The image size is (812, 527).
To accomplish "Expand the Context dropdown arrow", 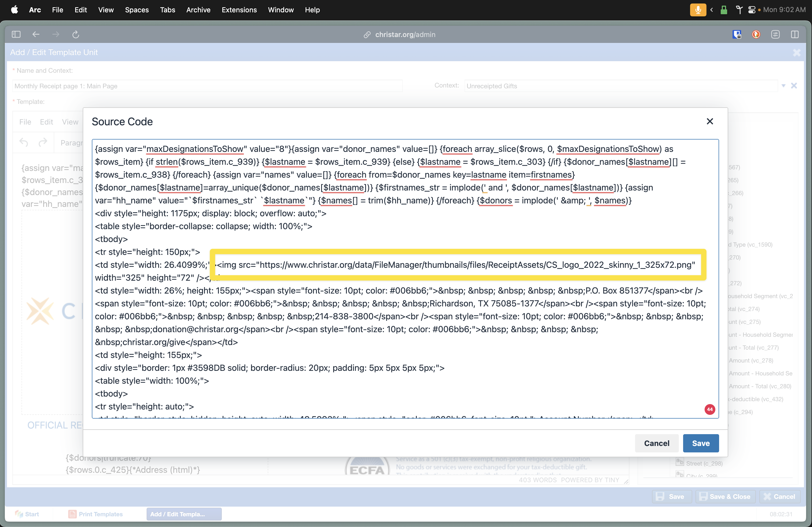I will click(x=783, y=86).
